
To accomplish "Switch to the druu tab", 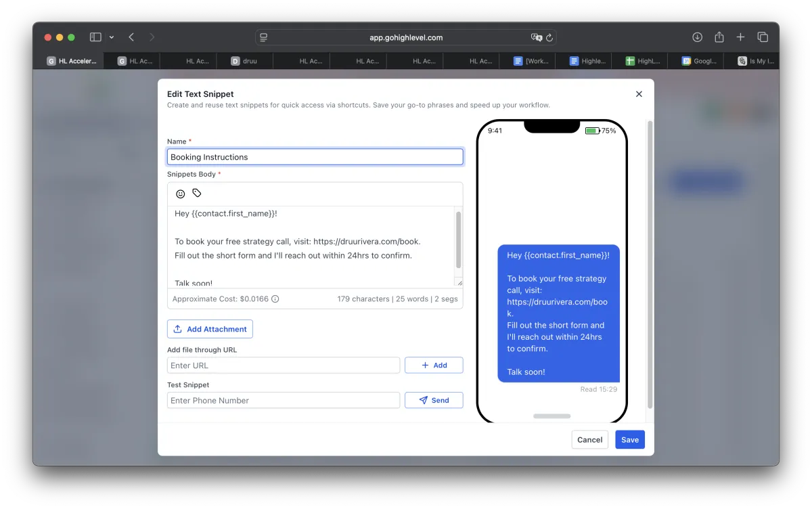I will 244,61.
